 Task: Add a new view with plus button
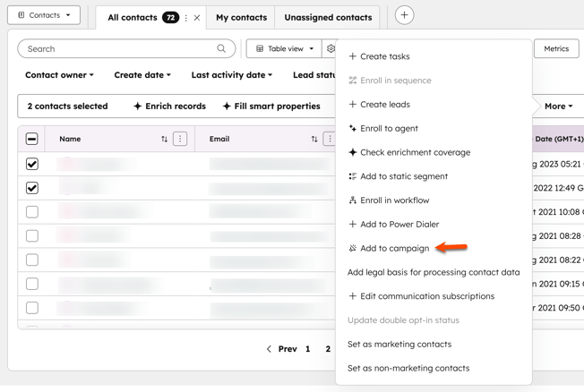pyautogui.click(x=404, y=15)
